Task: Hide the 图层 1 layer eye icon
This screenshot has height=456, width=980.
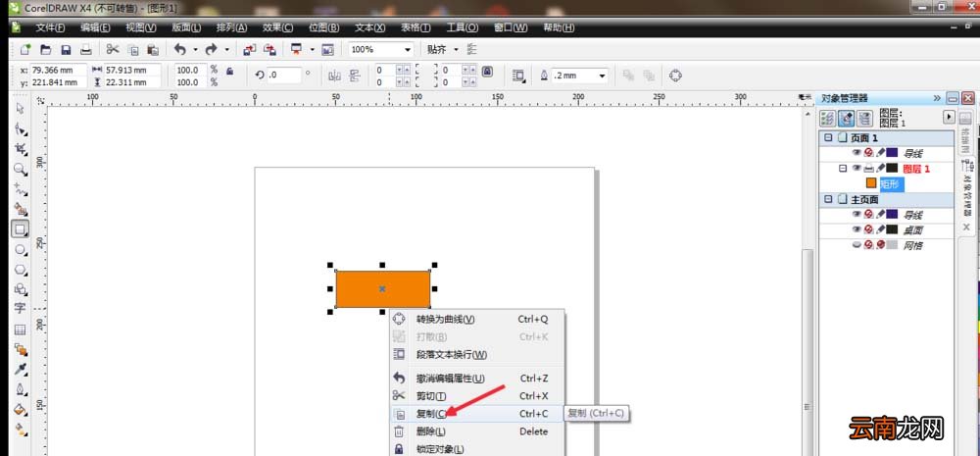Action: (x=857, y=168)
